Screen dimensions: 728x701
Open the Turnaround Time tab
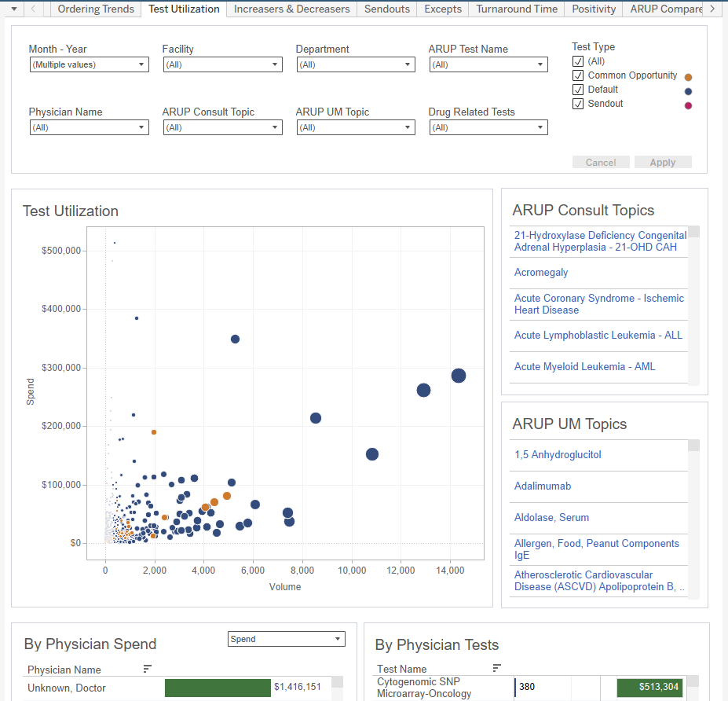pyautogui.click(x=516, y=9)
